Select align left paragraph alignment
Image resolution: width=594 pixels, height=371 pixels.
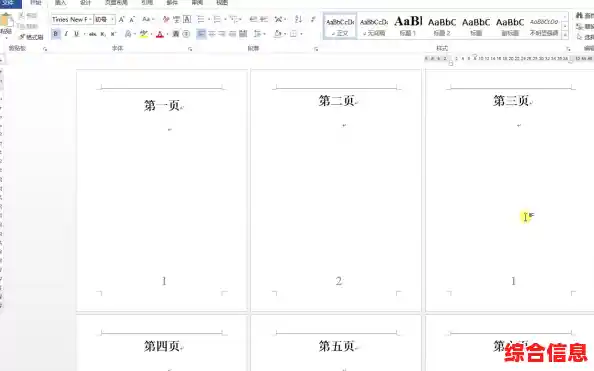point(201,34)
